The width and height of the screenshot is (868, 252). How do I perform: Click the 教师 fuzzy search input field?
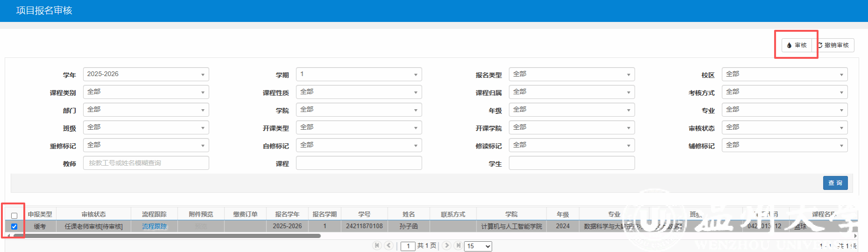(x=146, y=163)
